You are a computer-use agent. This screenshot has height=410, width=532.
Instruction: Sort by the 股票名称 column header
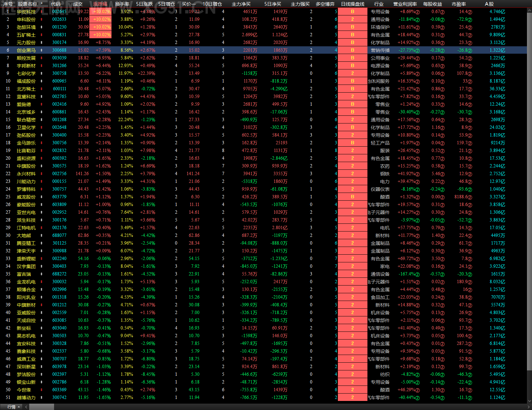click(28, 4)
